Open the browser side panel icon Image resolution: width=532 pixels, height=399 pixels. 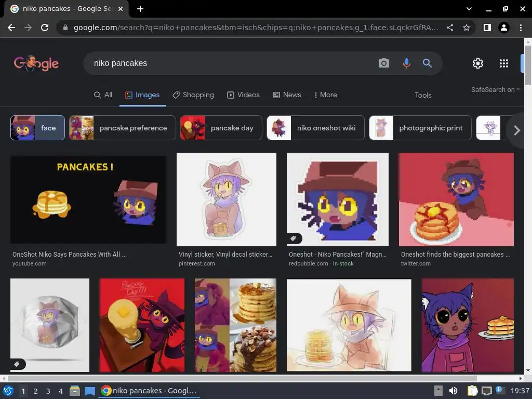point(487,28)
